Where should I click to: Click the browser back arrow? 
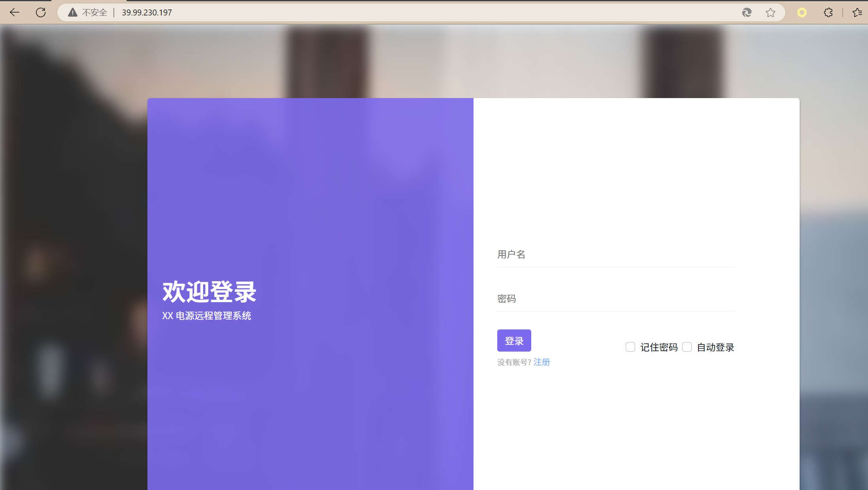coord(15,12)
